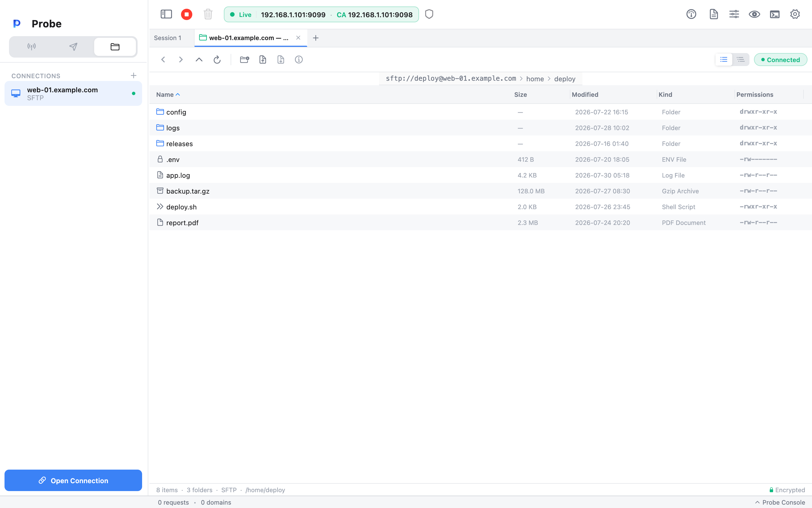
Task: Select the report.pdf file
Action: [x=480, y=222]
